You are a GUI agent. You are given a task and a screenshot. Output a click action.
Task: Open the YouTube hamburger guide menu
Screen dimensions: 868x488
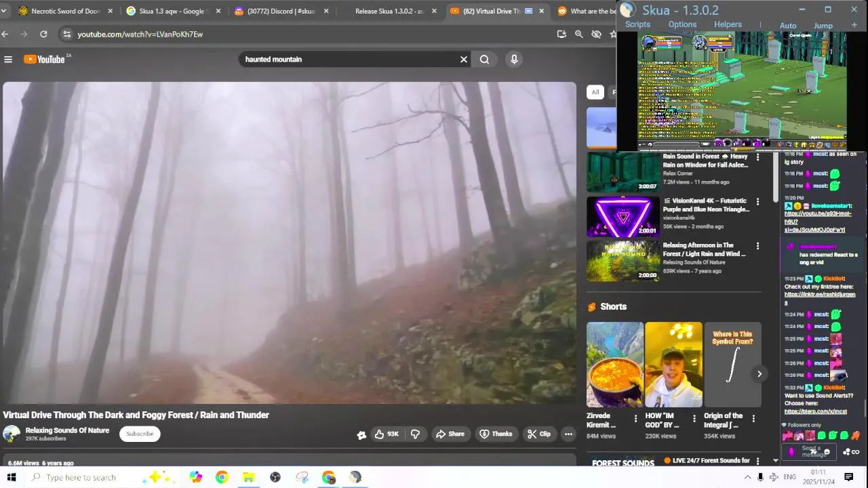coord(8,60)
